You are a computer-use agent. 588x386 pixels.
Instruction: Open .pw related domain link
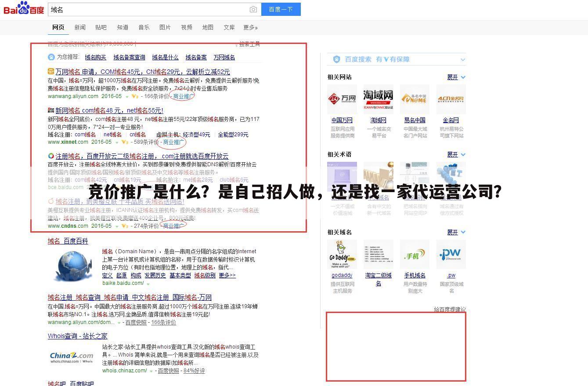tap(451, 275)
